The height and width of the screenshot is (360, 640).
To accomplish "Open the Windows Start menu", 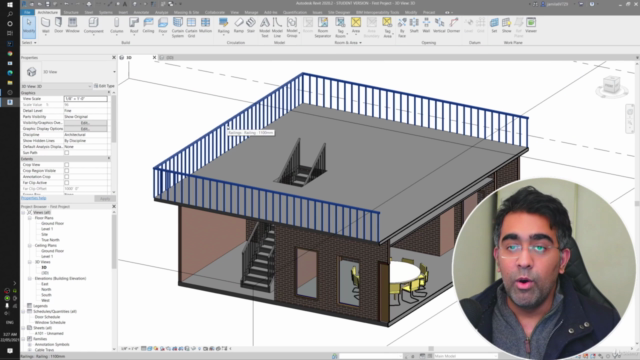I will (x=10, y=4).
